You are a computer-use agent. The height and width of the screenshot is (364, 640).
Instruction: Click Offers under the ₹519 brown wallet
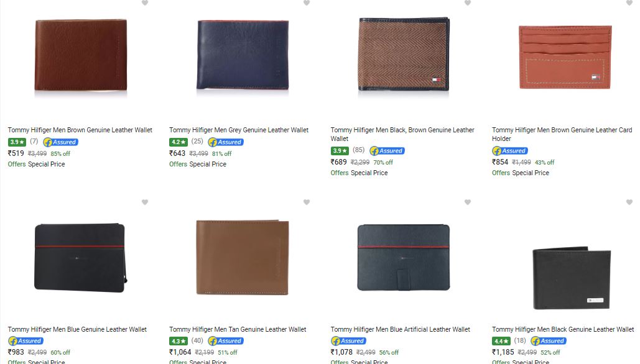pos(16,165)
